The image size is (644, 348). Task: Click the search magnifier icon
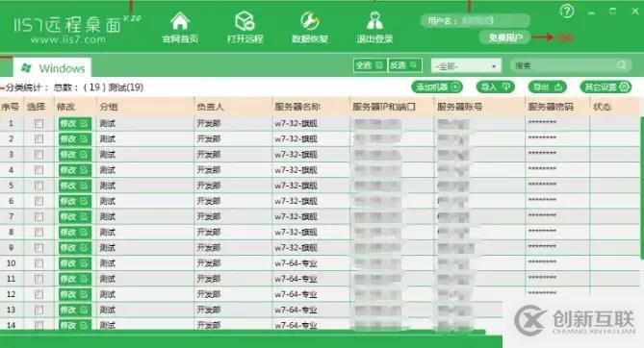pos(622,64)
